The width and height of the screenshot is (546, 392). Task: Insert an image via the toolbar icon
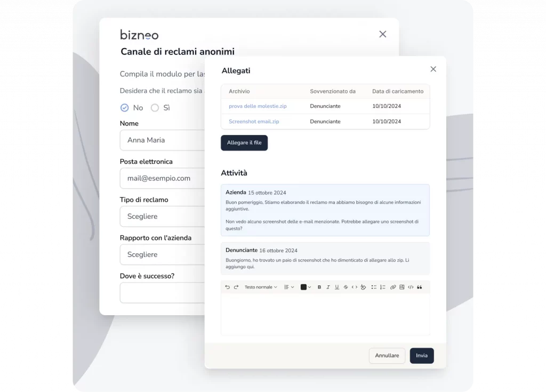[402, 287]
